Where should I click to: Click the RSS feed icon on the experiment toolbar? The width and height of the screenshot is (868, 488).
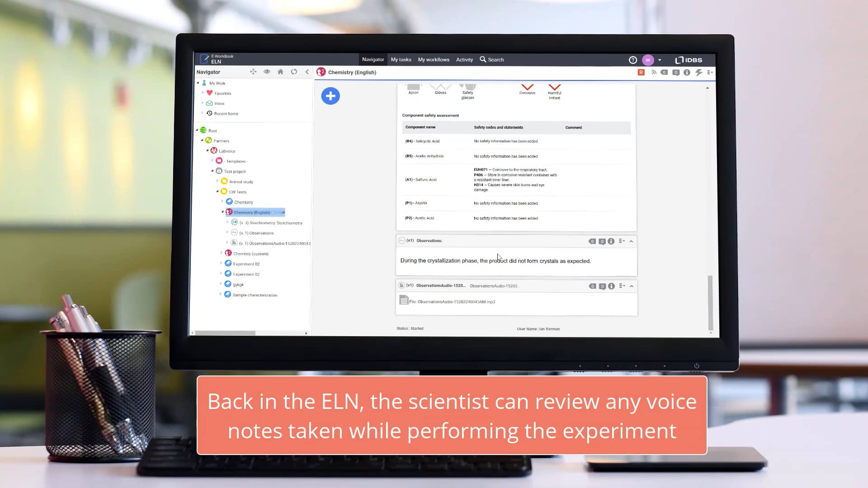[654, 72]
